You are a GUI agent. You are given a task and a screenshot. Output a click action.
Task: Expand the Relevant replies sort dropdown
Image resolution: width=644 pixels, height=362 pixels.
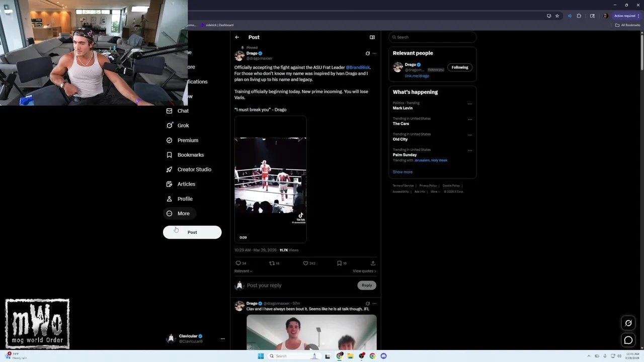tap(243, 271)
